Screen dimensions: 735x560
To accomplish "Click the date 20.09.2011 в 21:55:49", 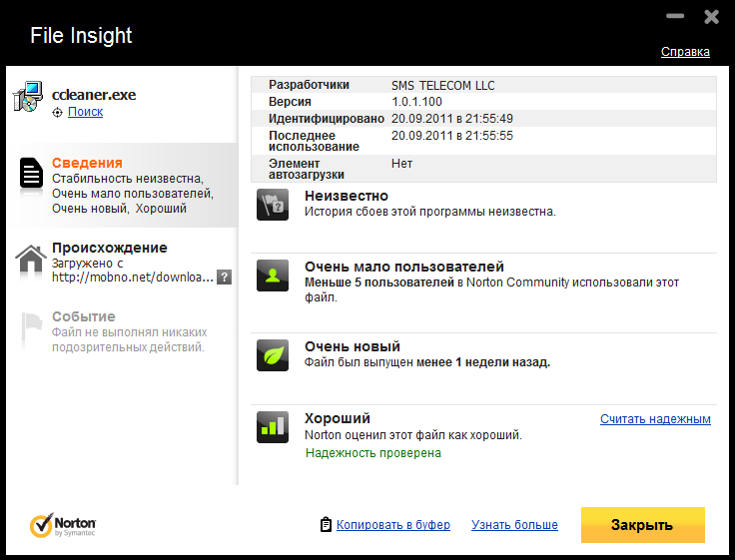I will click(x=452, y=119).
